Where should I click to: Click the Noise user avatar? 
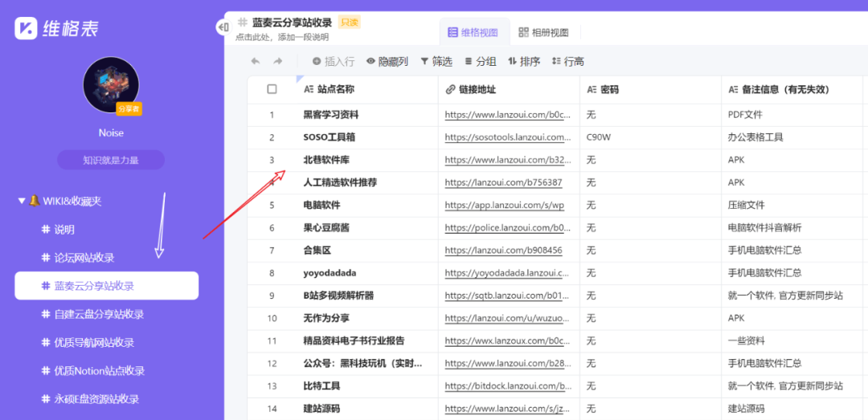coord(111,84)
